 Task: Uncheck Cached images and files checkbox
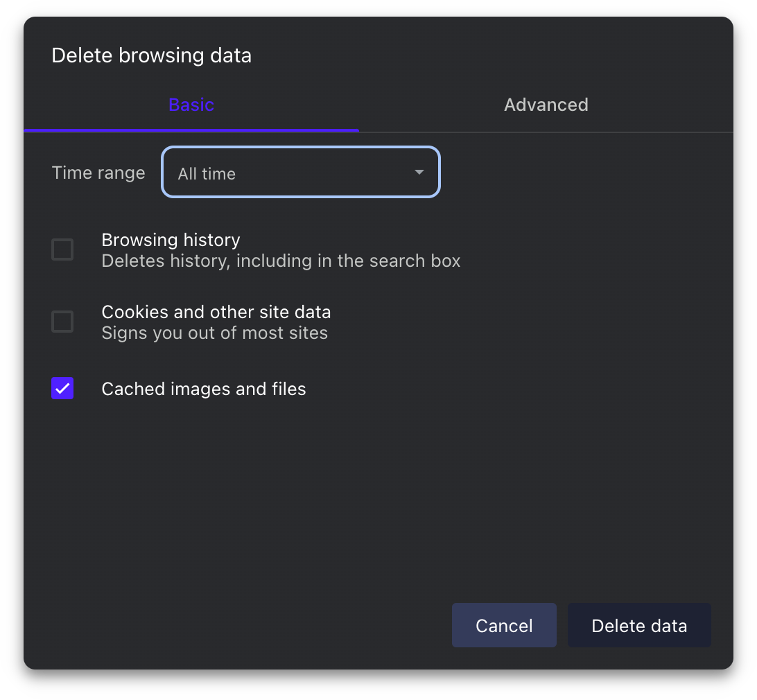(x=62, y=388)
